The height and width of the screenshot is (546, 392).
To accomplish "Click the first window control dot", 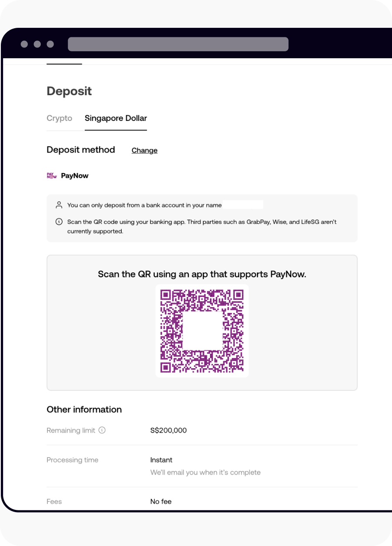I will (25, 44).
